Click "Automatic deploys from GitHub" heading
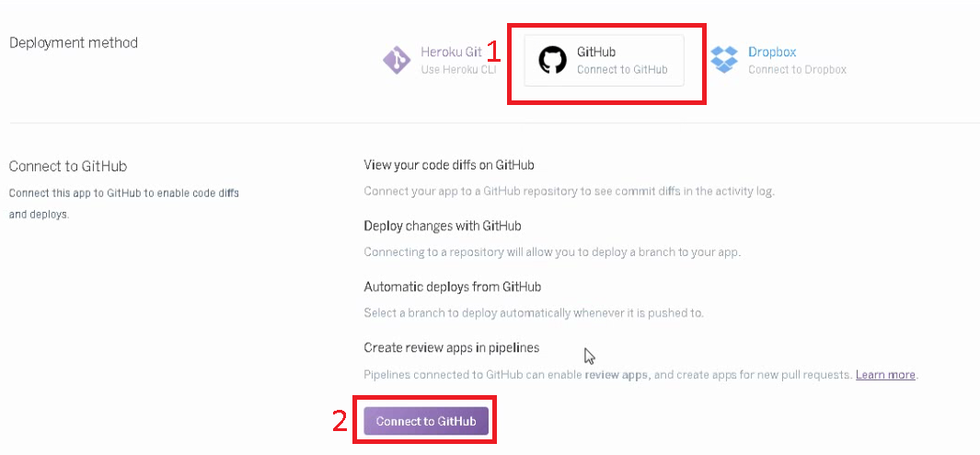This screenshot has height=455, width=980. tap(452, 286)
